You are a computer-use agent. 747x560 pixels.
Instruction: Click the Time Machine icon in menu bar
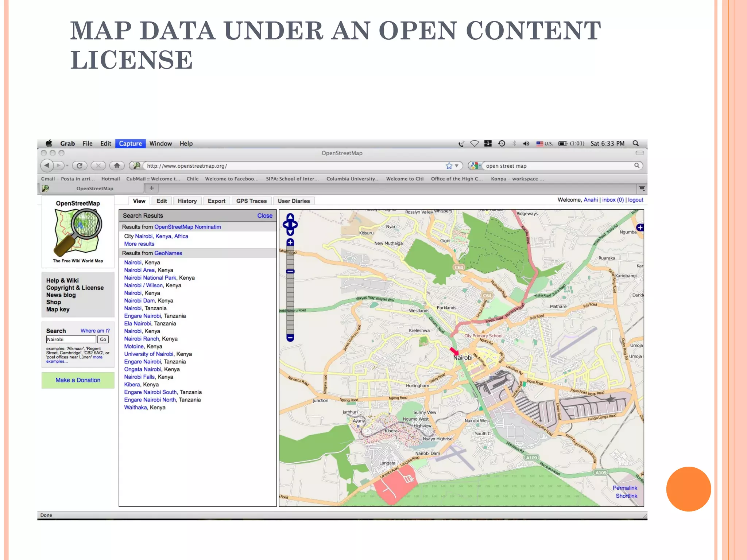[x=502, y=144]
